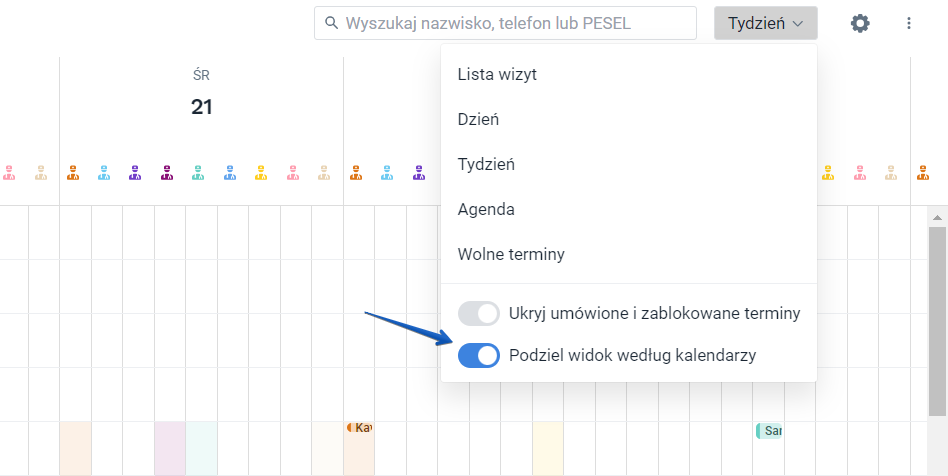Click the beige doctor icon under Wednesday 21
This screenshot has width=948, height=476.
[x=324, y=173]
